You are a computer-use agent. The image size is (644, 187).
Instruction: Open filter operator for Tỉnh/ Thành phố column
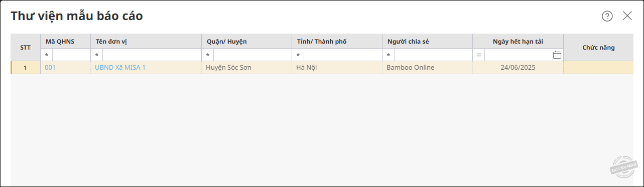pos(298,55)
